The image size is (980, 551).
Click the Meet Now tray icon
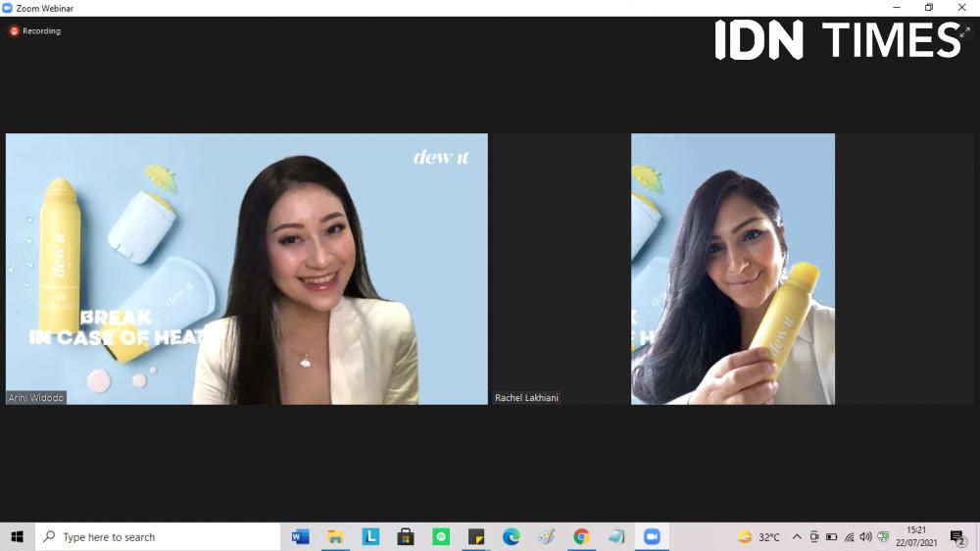pyautogui.click(x=813, y=536)
